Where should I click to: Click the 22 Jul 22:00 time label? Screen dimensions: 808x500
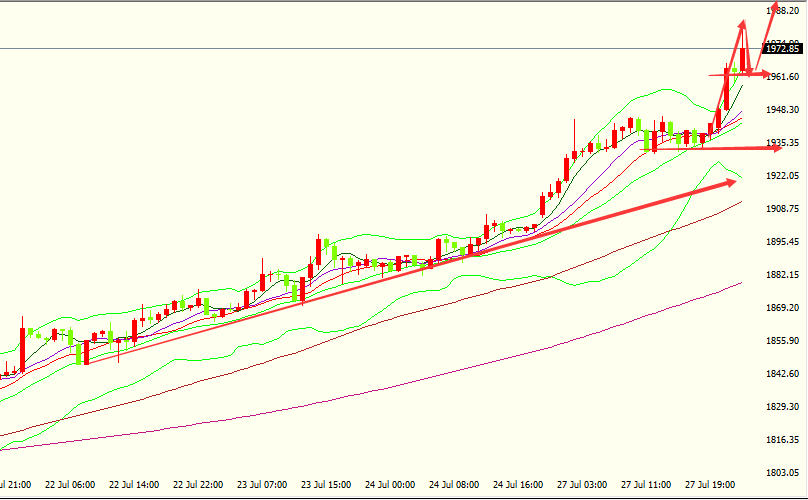coord(198,485)
